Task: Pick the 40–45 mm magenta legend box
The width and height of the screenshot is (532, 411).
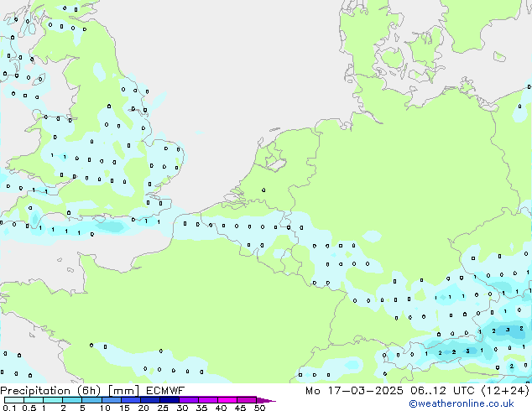Action: (x=227, y=400)
